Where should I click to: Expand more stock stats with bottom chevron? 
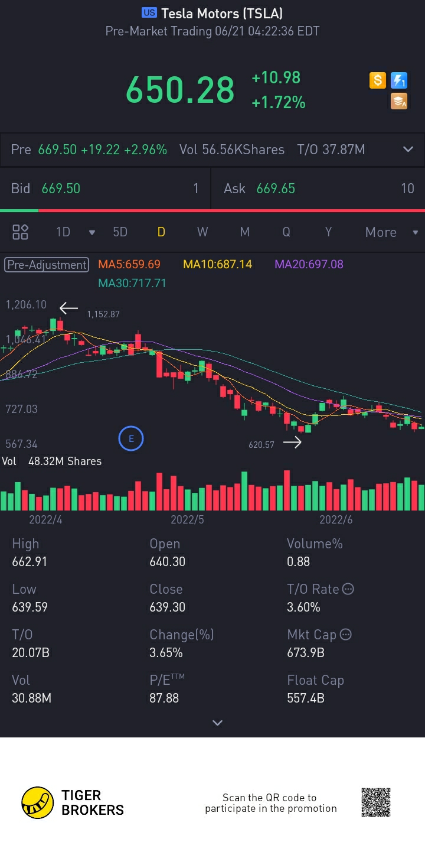pos(217,723)
